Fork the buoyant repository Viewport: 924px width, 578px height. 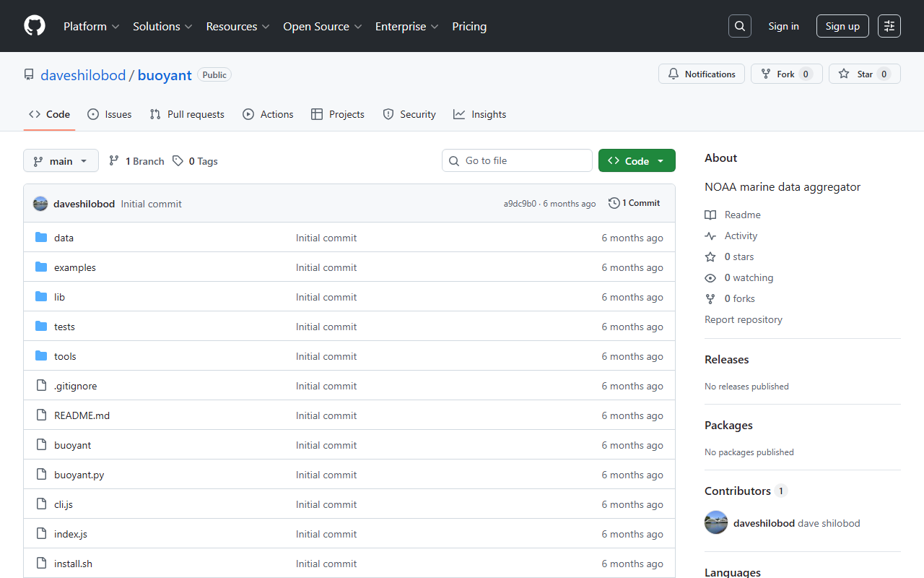787,74
